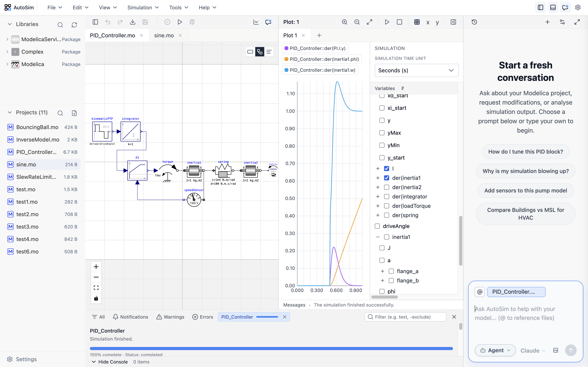The width and height of the screenshot is (588, 367).
Task: Expand the flange_a variable tree item
Action: click(383, 271)
